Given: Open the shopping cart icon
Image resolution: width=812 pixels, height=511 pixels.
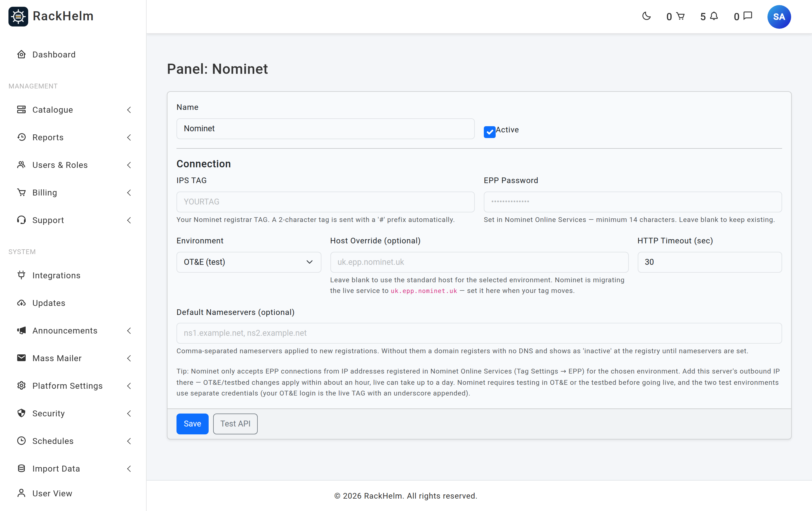Looking at the screenshot, I should [681, 16].
